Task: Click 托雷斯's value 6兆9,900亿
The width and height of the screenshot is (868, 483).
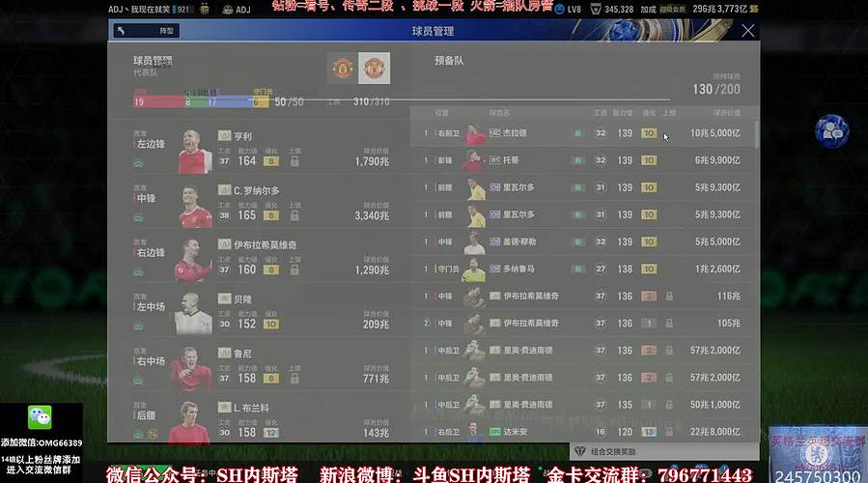Action: click(x=717, y=160)
